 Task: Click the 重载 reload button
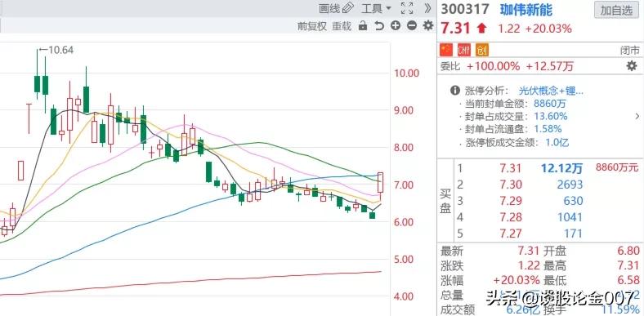coord(342,26)
